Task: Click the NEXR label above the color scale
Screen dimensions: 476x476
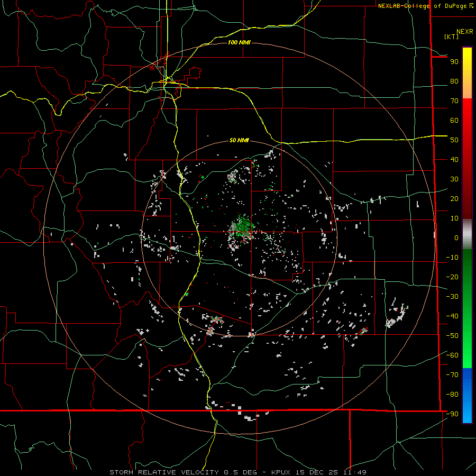Action: coord(464,32)
